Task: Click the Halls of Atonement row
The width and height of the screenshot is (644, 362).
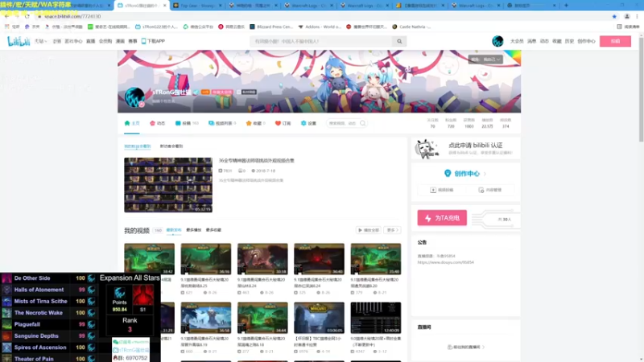Action: click(x=48, y=290)
